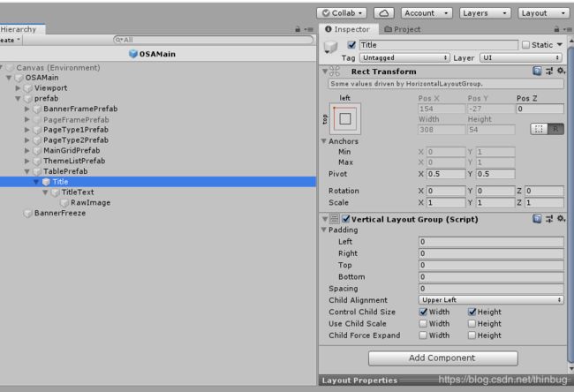Toggle the Title active checkbox
574x392 pixels.
click(352, 45)
